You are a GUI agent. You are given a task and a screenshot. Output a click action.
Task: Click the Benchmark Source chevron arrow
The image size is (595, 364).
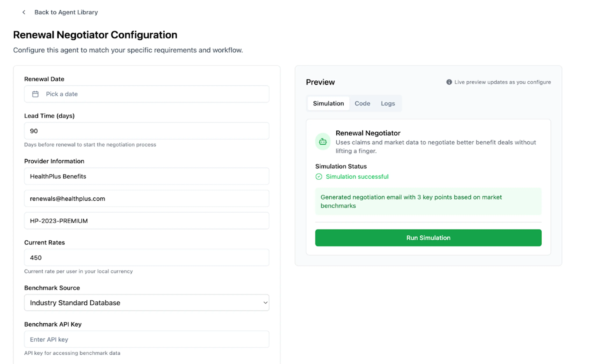[x=265, y=303]
